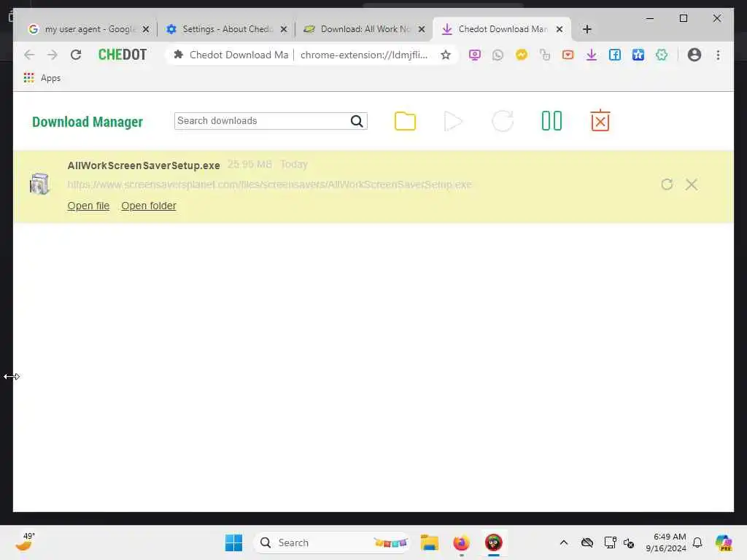
Task: Click the resume all downloads play icon
Action: (452, 121)
